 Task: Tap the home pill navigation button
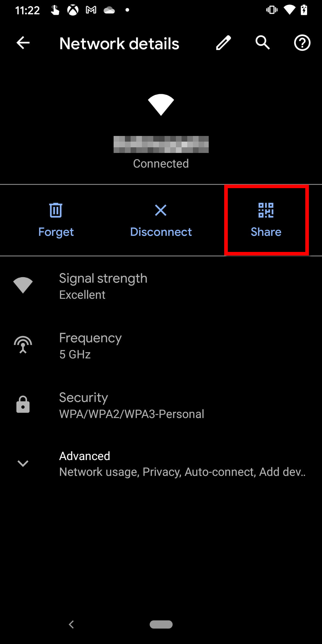(161, 624)
